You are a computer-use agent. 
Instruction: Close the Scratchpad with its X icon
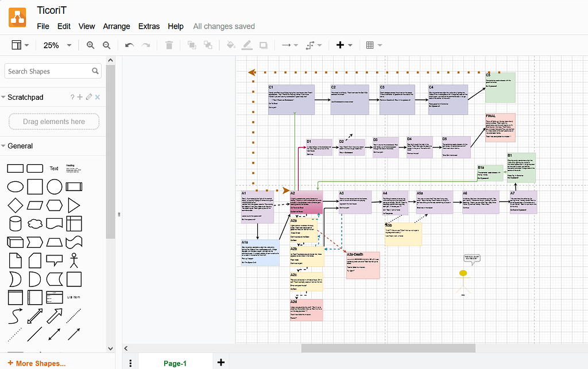(97, 97)
